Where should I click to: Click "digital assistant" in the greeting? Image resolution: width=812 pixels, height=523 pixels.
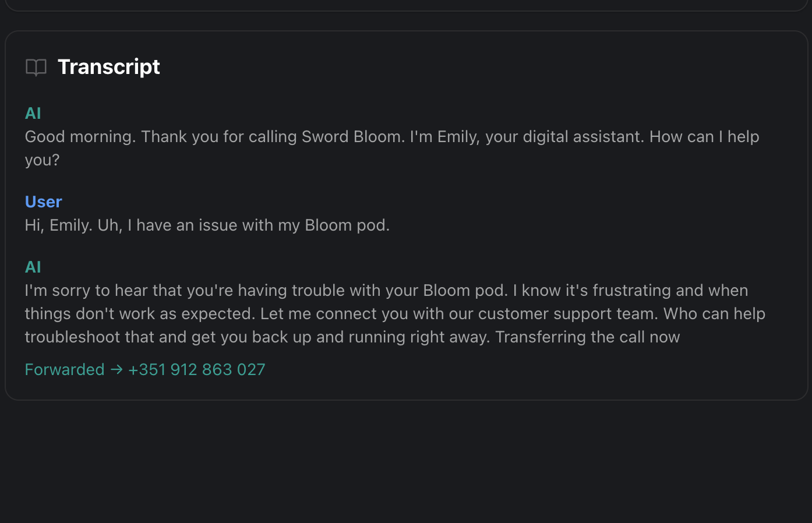tap(583, 137)
